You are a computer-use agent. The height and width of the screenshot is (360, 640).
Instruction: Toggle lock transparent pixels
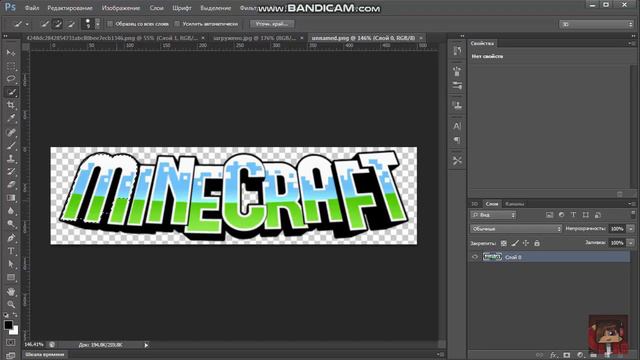(x=504, y=243)
